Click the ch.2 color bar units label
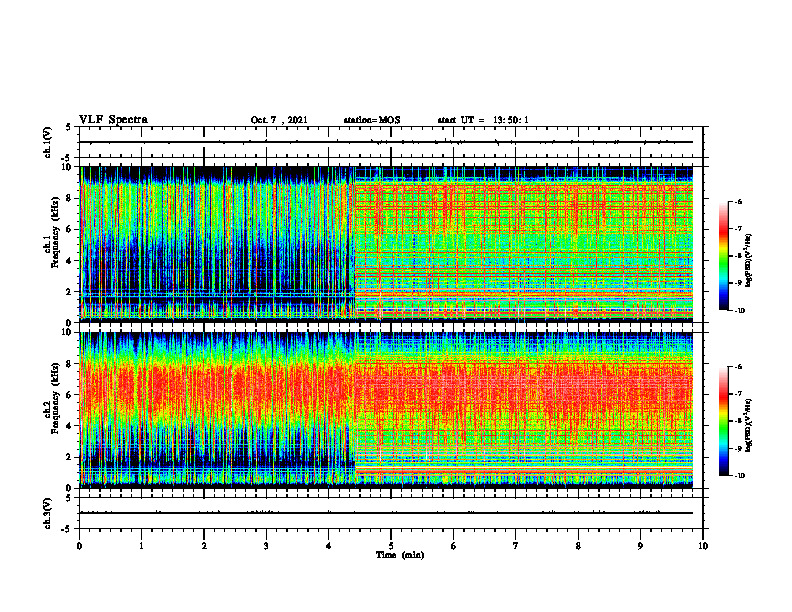Screen dimensions: 792x612 [x=749, y=425]
